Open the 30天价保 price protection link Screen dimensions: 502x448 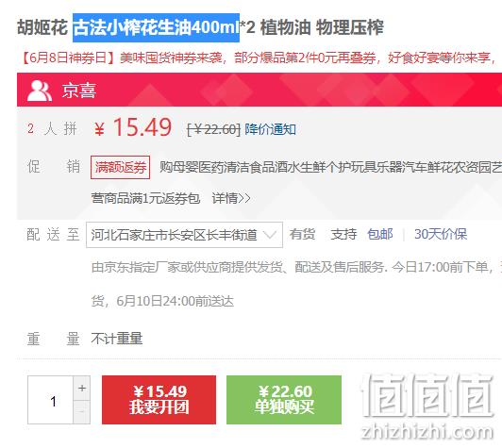(441, 234)
